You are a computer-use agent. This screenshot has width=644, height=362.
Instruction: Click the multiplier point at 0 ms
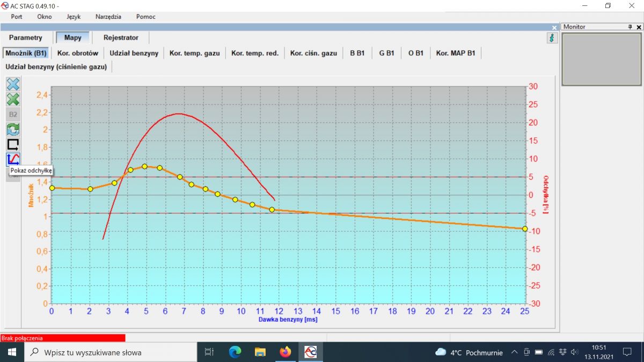[52, 188]
